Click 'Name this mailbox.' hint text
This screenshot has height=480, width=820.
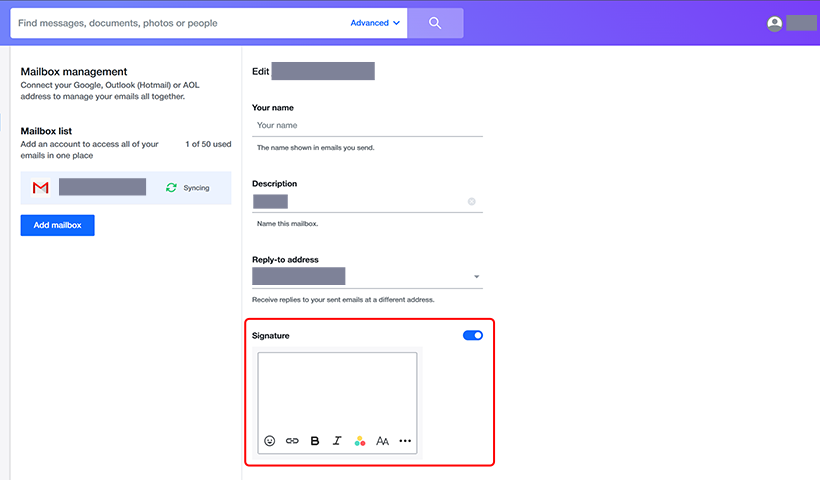(x=287, y=224)
